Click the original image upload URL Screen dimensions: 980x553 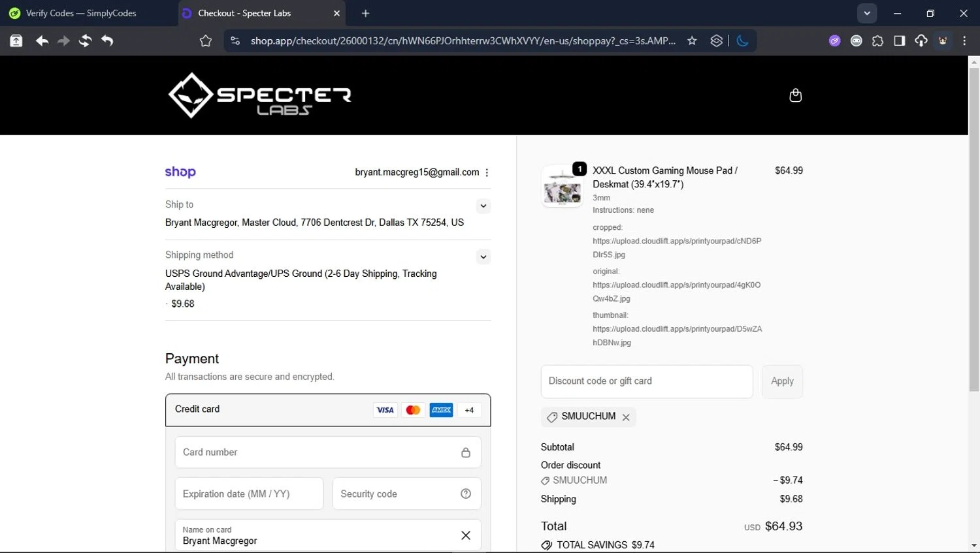click(677, 292)
